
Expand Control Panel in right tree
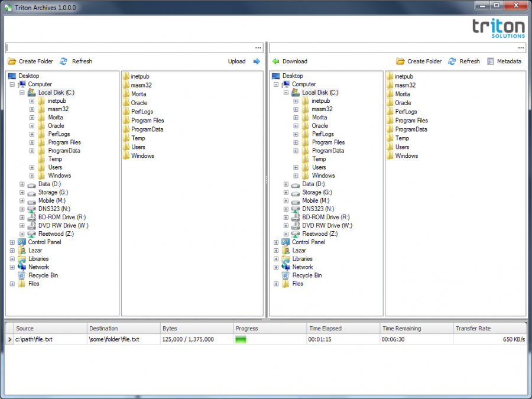point(276,242)
